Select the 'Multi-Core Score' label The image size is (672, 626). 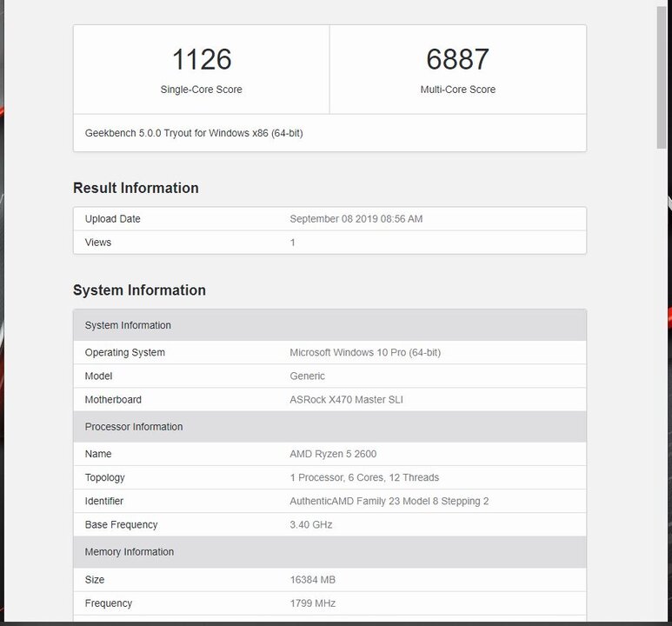pyautogui.click(x=458, y=90)
